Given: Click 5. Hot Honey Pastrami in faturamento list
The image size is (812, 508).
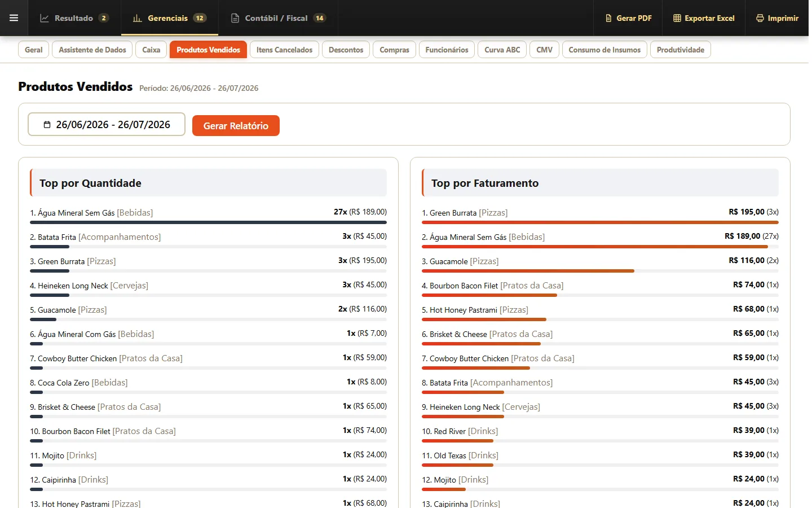Looking at the screenshot, I should click(x=475, y=310).
